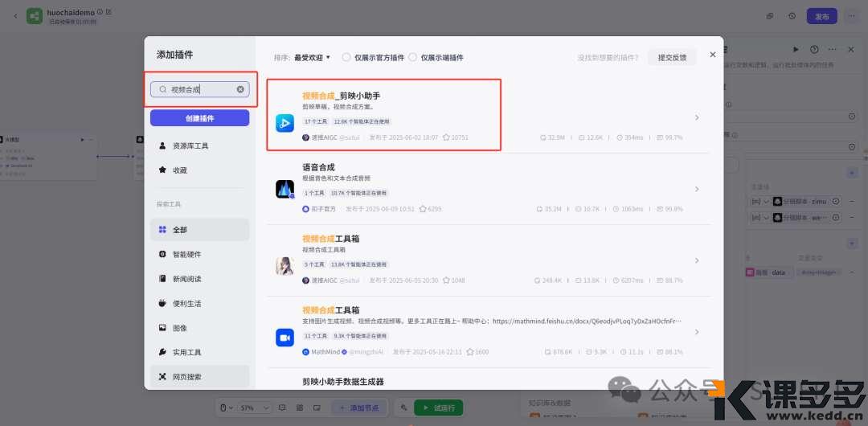Viewport: 868px width, 426px height.
Task: Open the type dropdown for the zimu variable
Action: click(x=759, y=201)
